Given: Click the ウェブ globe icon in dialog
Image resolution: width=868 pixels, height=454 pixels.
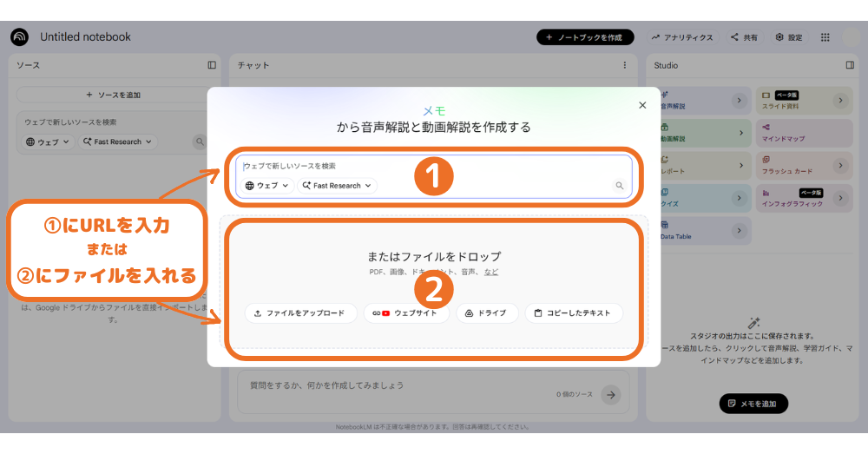Looking at the screenshot, I should [x=250, y=186].
